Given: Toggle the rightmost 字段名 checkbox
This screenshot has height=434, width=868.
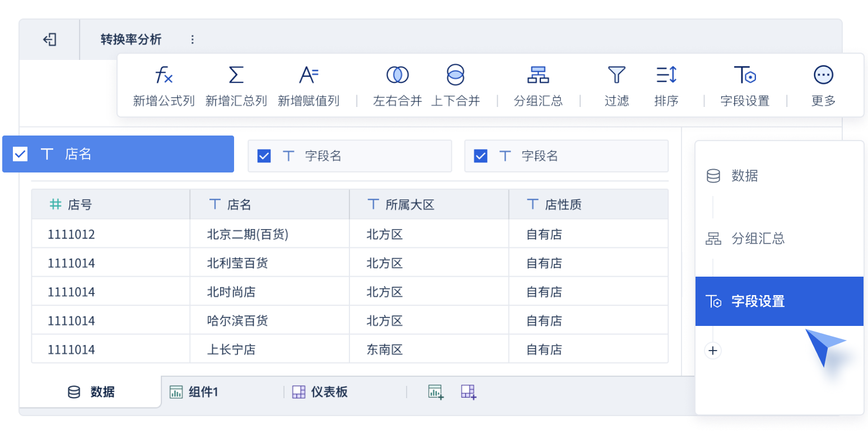Looking at the screenshot, I should (x=480, y=156).
